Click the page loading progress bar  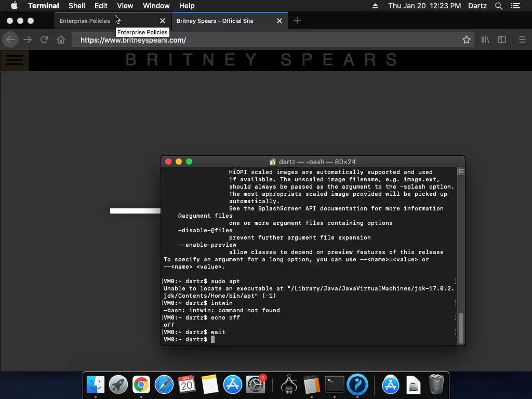(x=135, y=211)
